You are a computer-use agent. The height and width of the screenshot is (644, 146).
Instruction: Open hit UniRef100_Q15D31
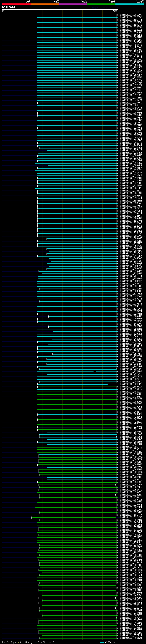tap(131, 27)
